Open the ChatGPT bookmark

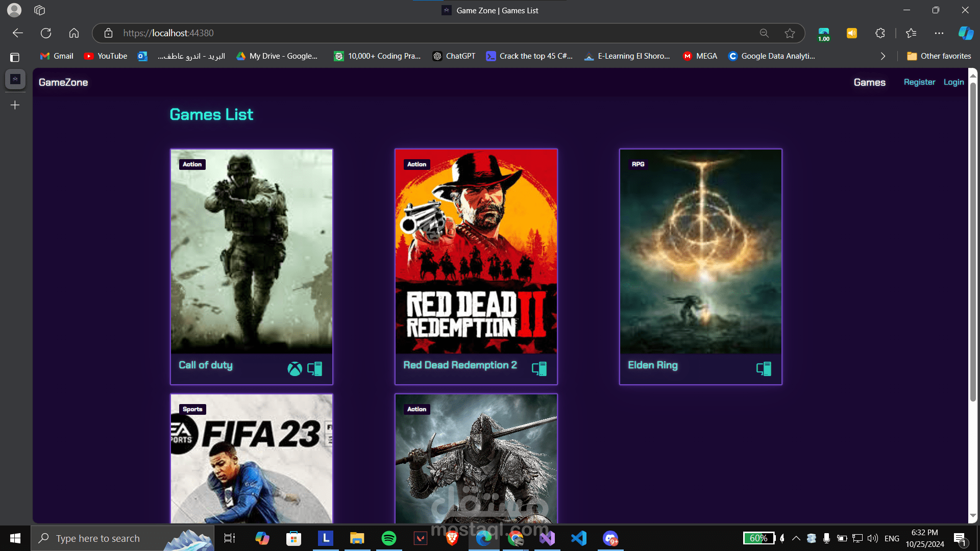tap(454, 56)
